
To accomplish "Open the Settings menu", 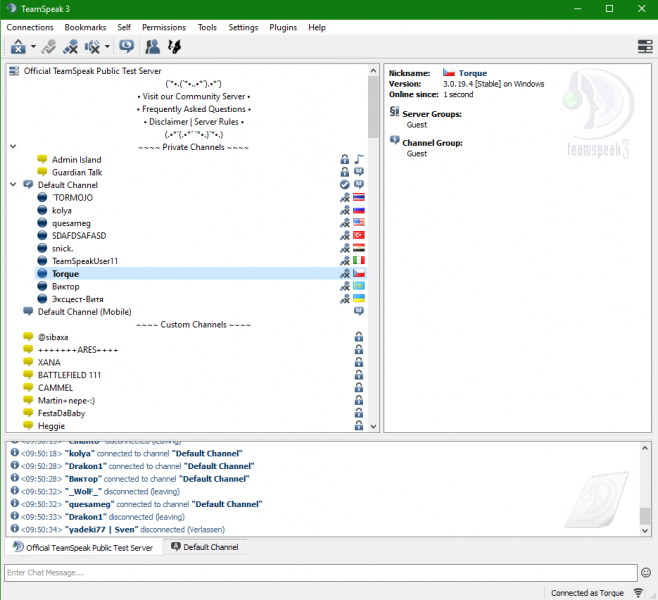I will (x=243, y=27).
